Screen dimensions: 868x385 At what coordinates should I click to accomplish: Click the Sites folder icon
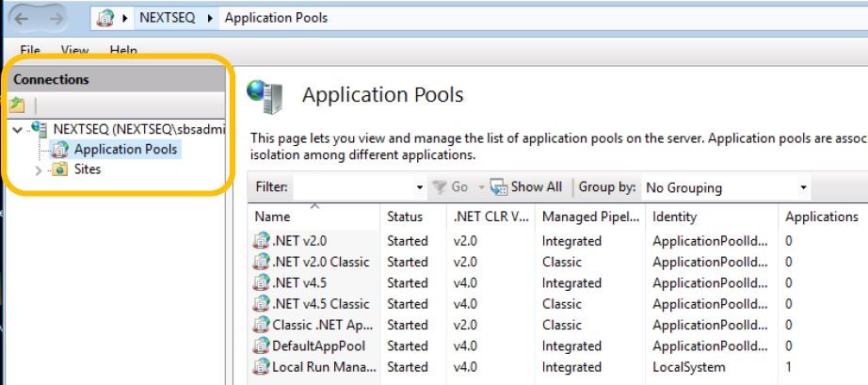point(59,169)
